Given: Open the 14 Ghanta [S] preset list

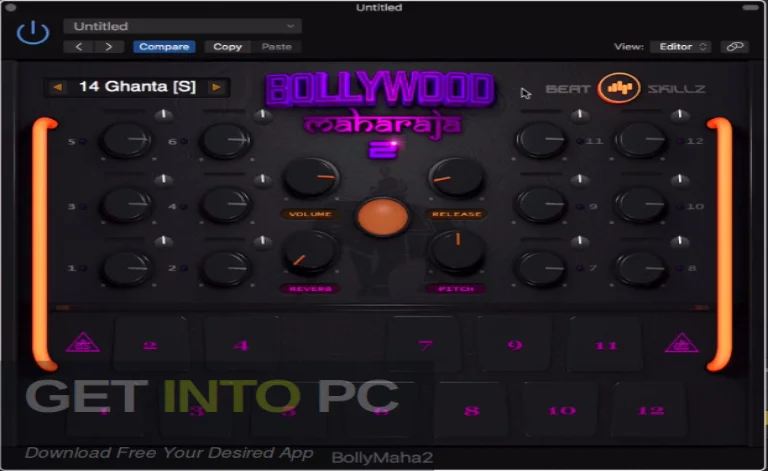Looking at the screenshot, I should click(137, 87).
